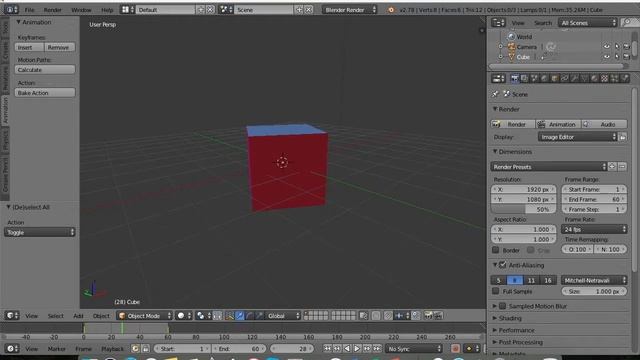Open the Render menu in the top bar
Image resolution: width=640 pixels, height=360 pixels.
(x=53, y=10)
